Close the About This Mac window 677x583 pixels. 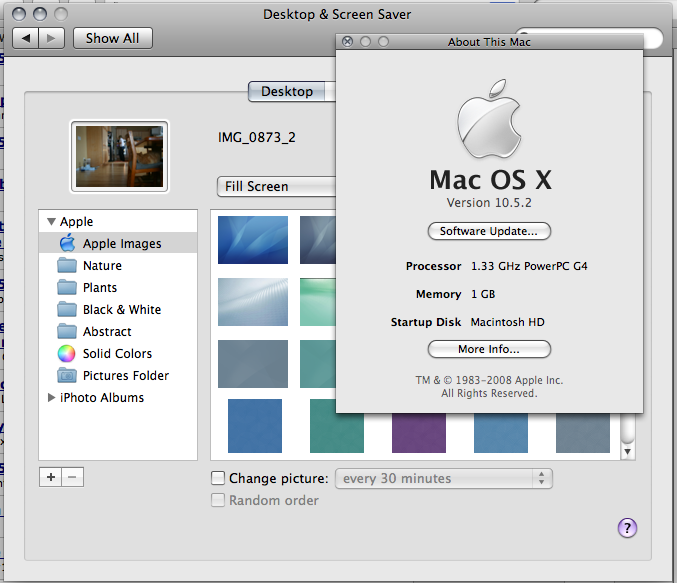tap(348, 41)
